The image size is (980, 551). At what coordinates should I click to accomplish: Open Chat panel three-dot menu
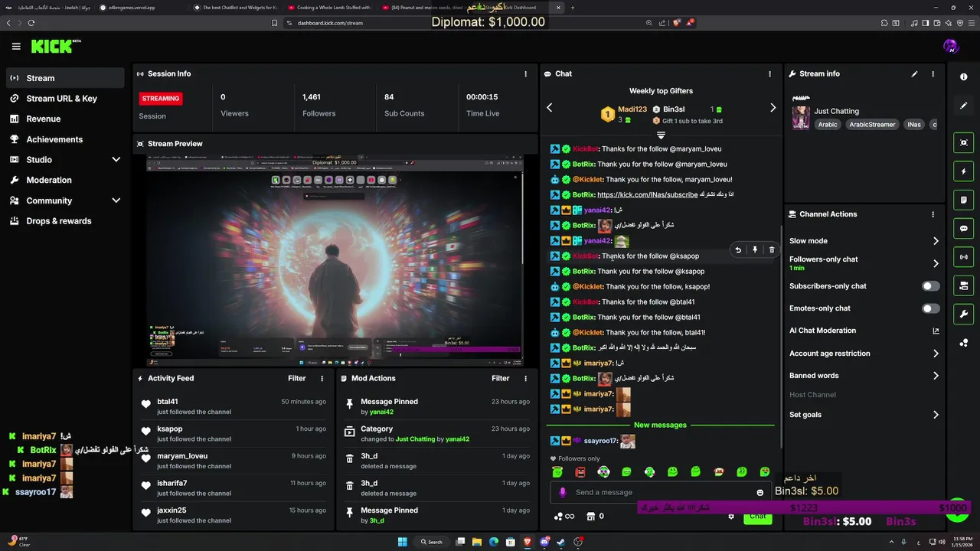769,74
